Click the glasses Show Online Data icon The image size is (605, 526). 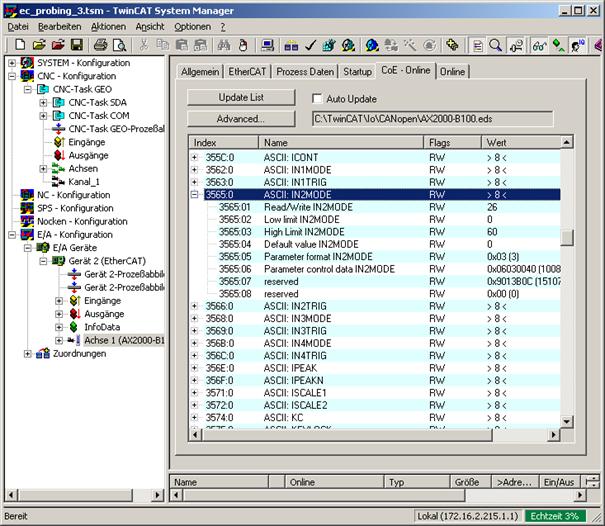(539, 45)
